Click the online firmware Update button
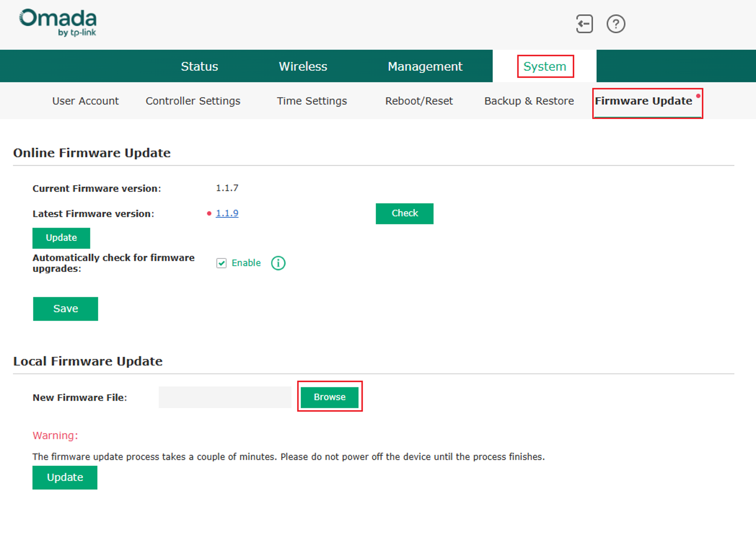756x540 pixels. pyautogui.click(x=61, y=238)
